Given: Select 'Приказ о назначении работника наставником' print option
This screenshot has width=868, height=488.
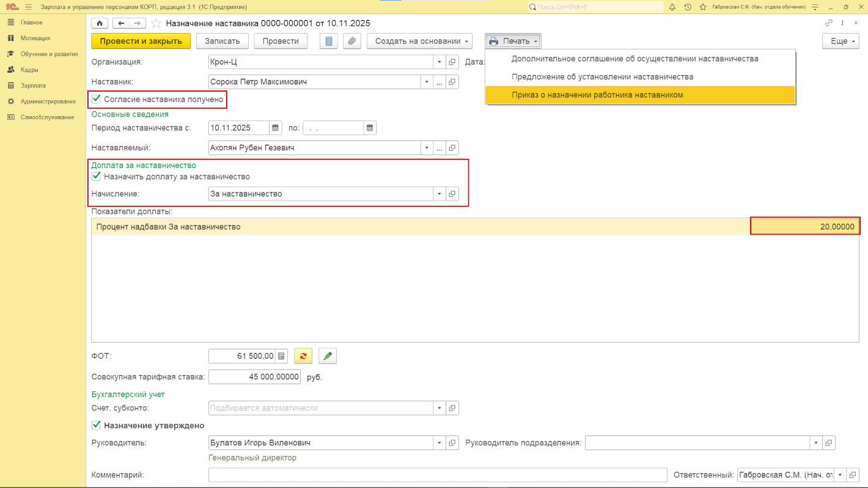Looking at the screenshot, I should (x=597, y=95).
